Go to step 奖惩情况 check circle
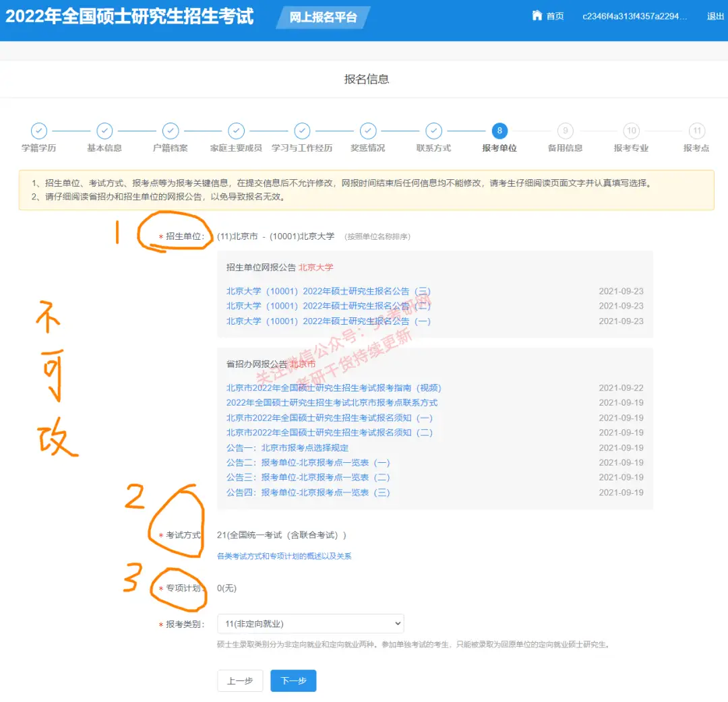The height and width of the screenshot is (702, 728). pos(368,131)
